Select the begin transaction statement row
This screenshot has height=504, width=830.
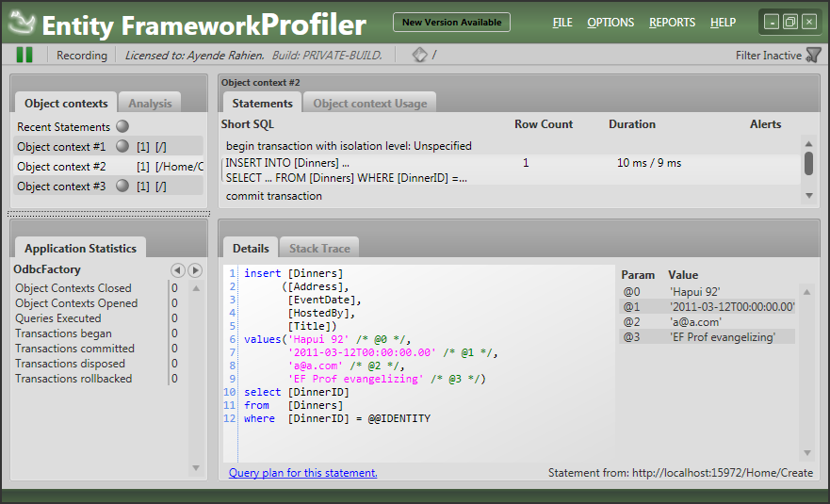point(511,146)
